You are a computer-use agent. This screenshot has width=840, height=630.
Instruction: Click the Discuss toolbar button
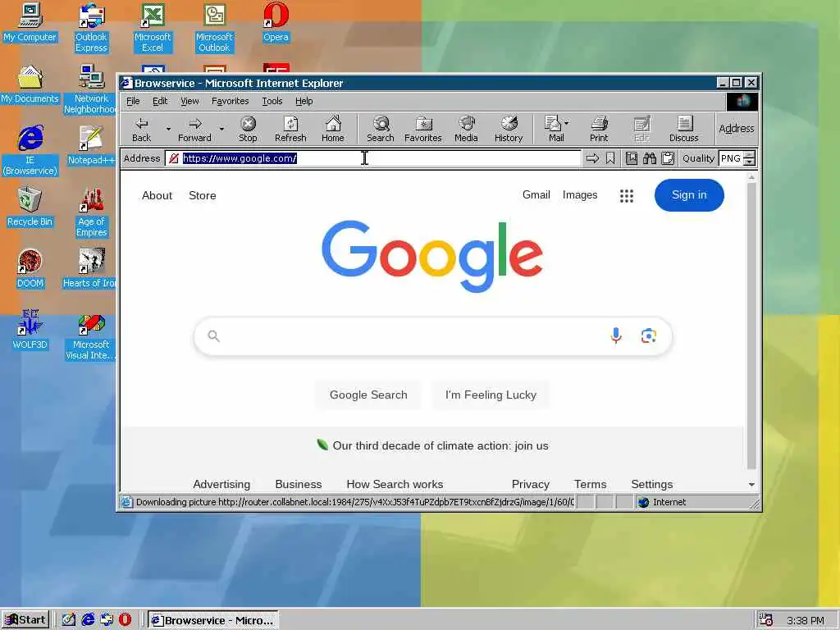683,129
